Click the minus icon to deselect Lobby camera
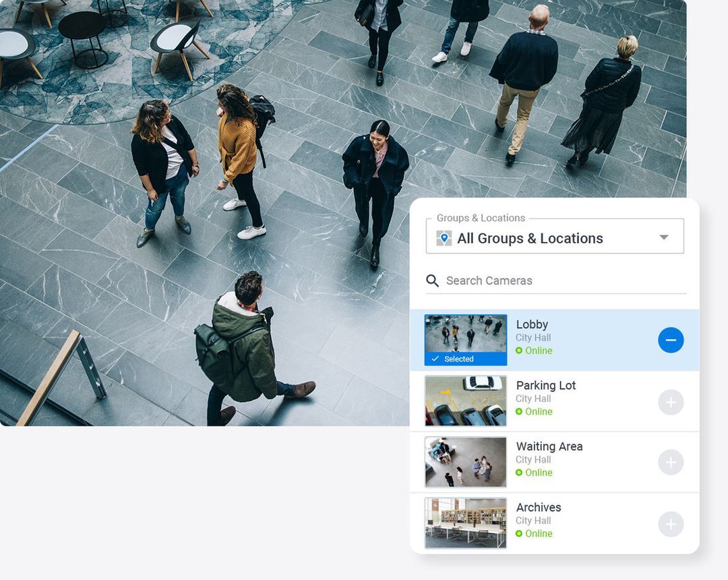Viewport: 728px width, 580px height. 671,341
